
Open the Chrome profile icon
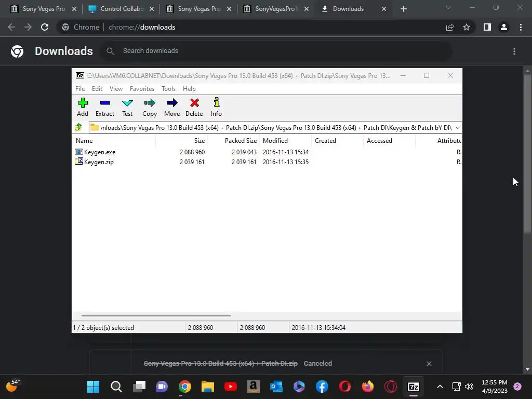click(x=504, y=27)
